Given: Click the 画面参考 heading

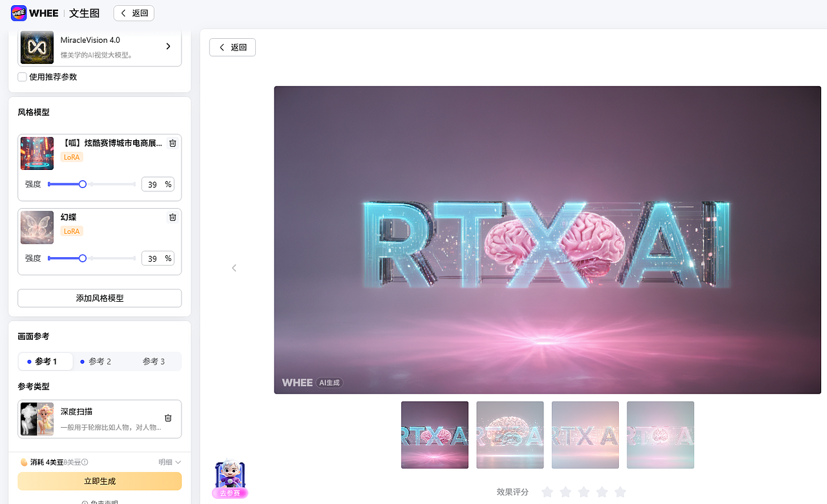Looking at the screenshot, I should [x=34, y=337].
